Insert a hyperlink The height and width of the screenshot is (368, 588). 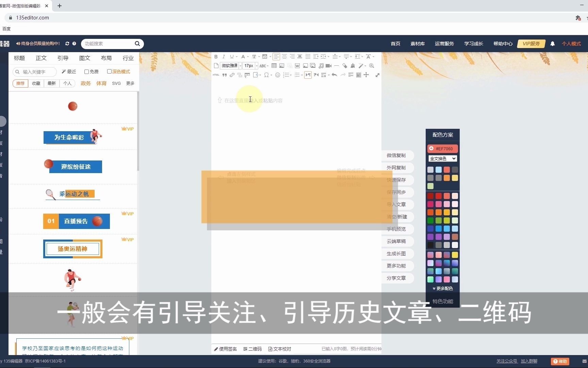click(232, 75)
